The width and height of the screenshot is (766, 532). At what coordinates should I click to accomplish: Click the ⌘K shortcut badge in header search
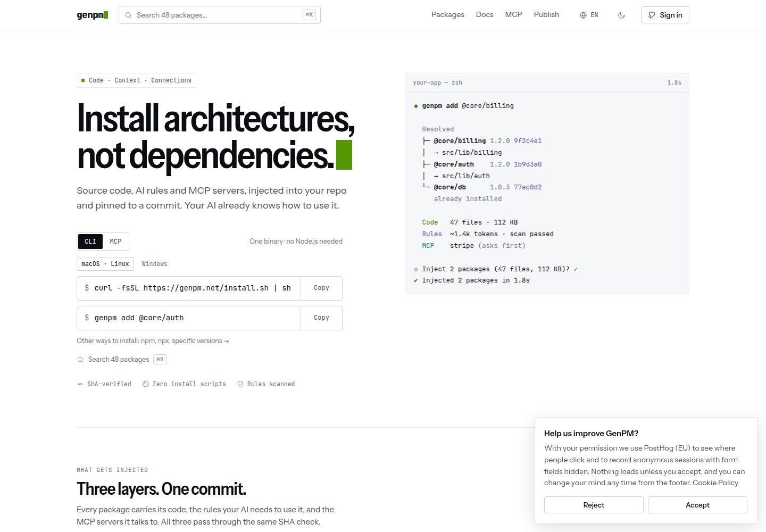tap(309, 15)
